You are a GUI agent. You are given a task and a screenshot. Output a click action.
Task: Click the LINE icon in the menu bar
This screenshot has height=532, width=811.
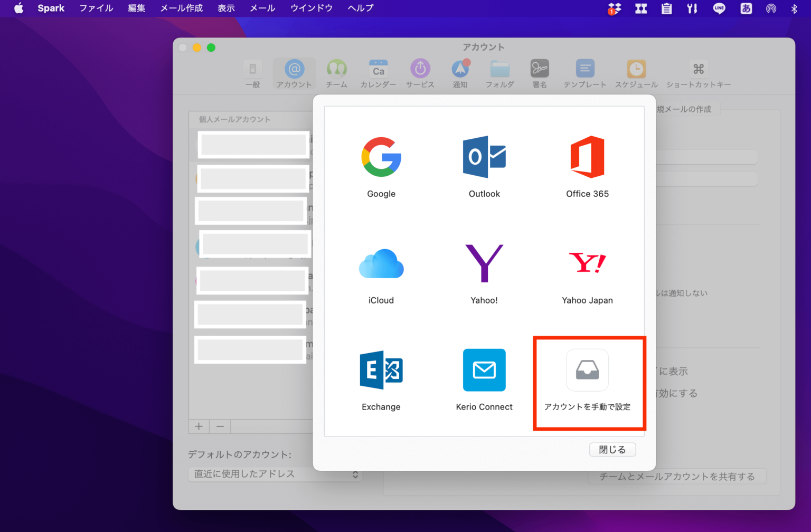click(719, 8)
